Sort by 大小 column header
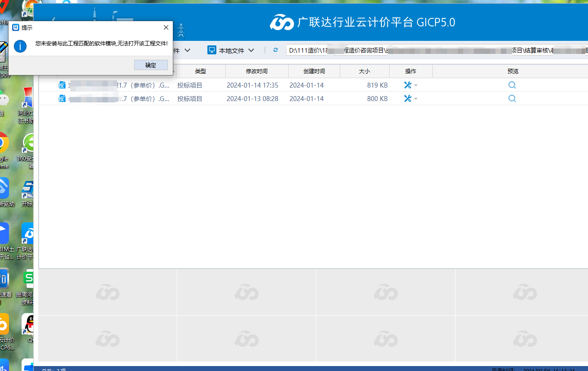Viewport: 588px width, 371px height. (x=364, y=71)
